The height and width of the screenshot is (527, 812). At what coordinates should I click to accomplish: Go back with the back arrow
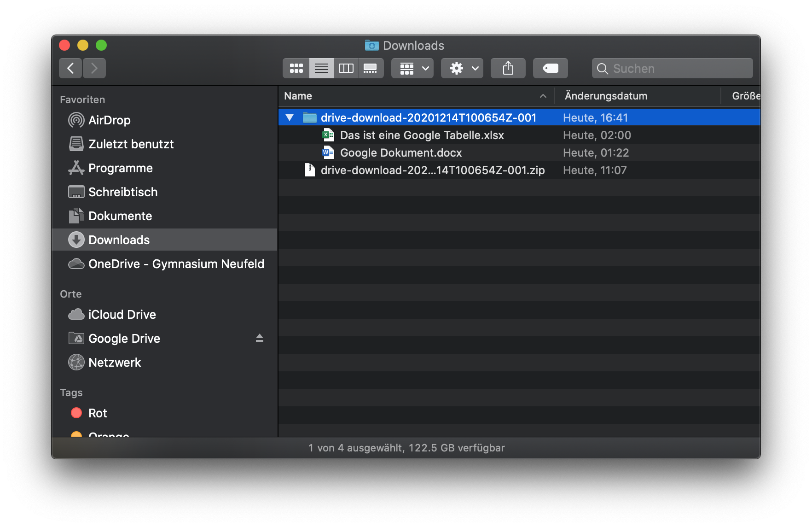pos(70,68)
